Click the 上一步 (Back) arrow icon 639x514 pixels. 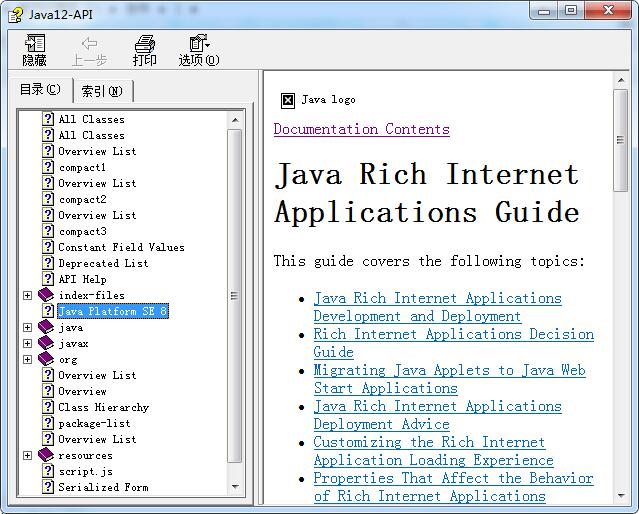pos(89,43)
